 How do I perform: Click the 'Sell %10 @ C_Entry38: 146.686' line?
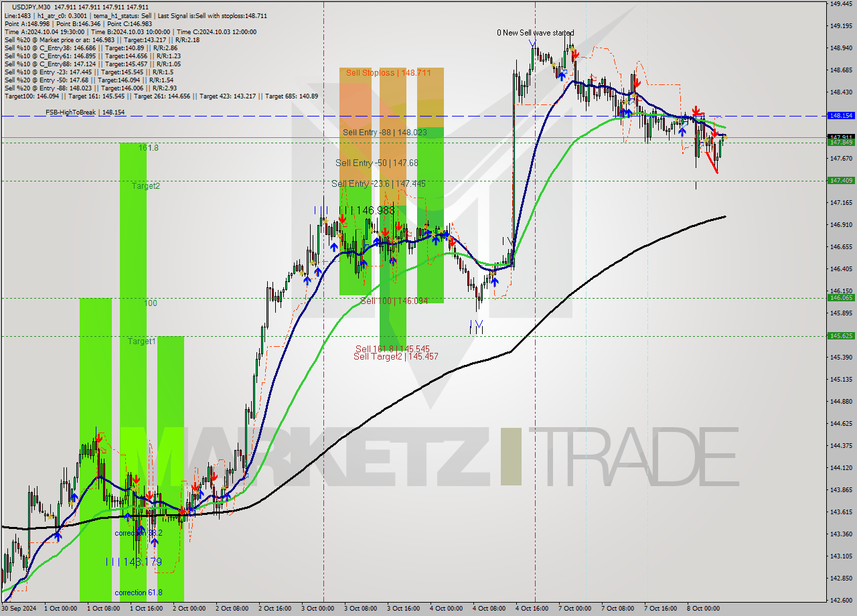90,48
